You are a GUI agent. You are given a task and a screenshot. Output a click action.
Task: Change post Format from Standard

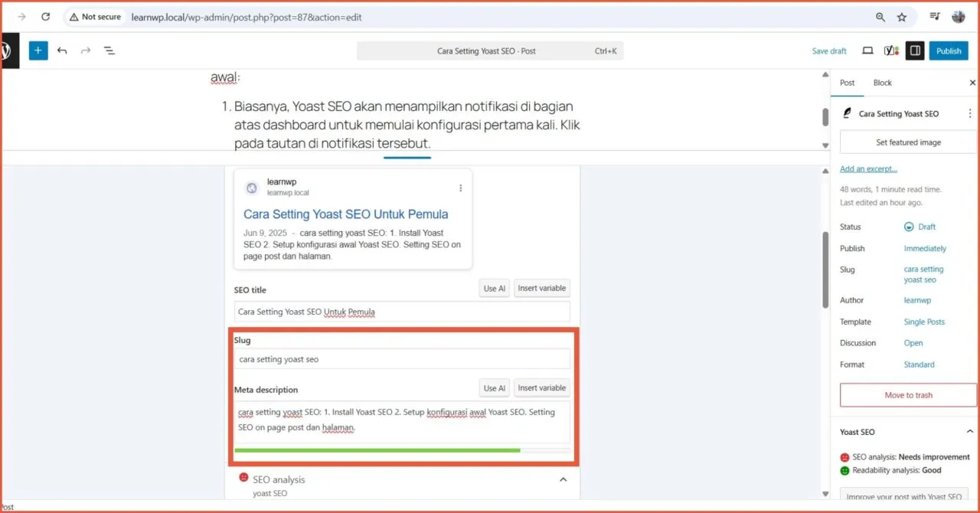[x=919, y=364]
